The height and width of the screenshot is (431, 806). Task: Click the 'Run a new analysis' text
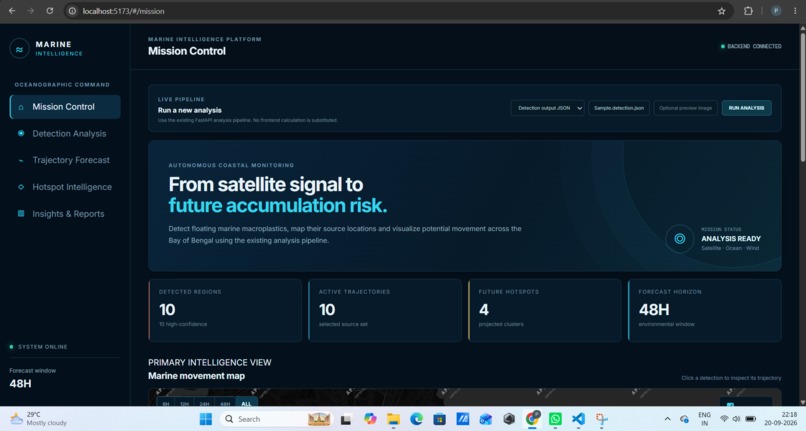click(190, 110)
